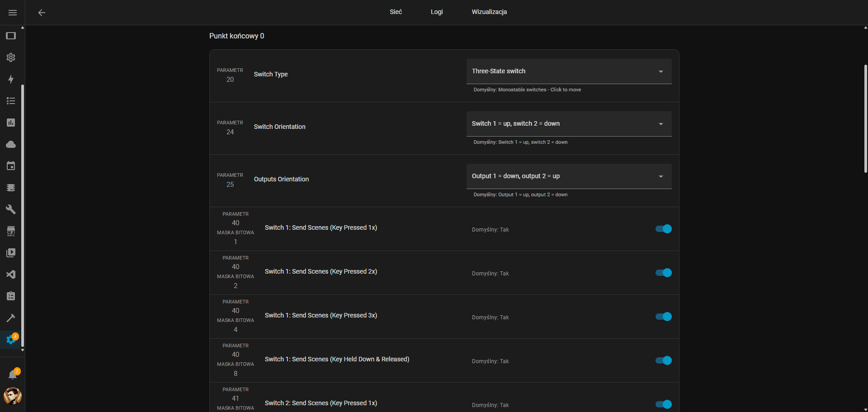The image size is (868, 412).
Task: Open Visual Studio Code sidebar icon
Action: 11,275
